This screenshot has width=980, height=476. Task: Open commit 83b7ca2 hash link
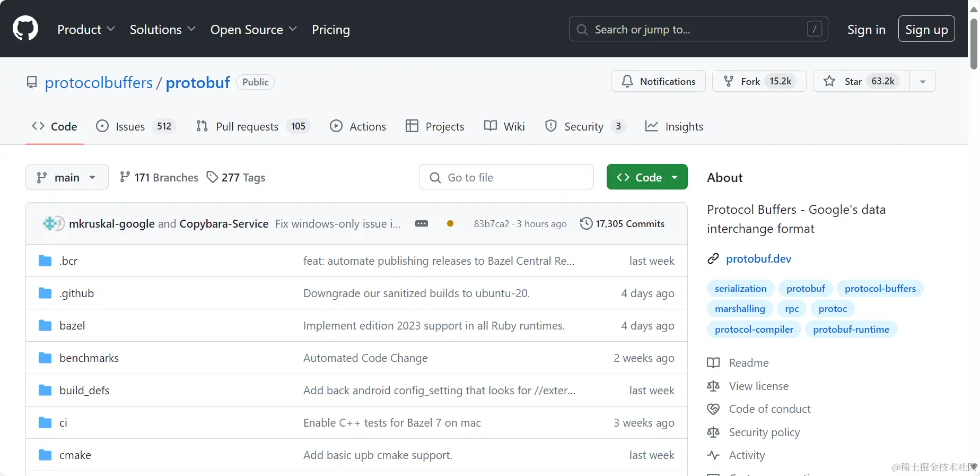click(x=492, y=223)
